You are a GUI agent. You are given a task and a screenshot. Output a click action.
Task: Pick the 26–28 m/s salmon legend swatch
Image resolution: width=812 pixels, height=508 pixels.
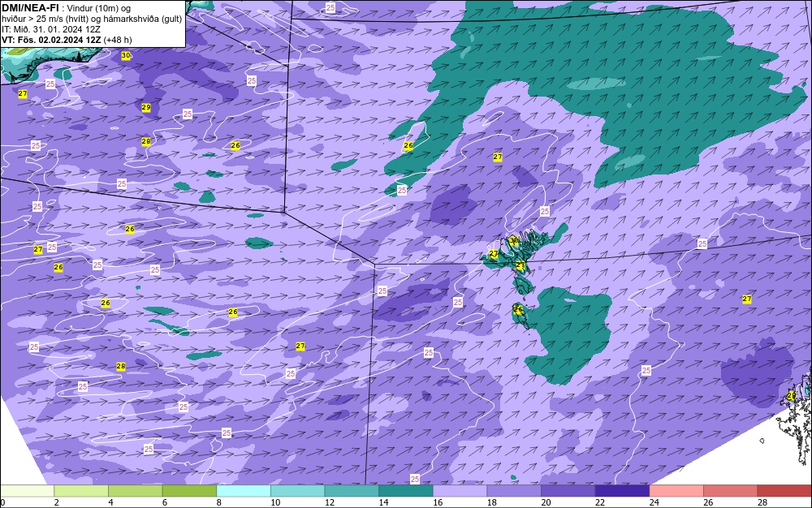(731, 490)
